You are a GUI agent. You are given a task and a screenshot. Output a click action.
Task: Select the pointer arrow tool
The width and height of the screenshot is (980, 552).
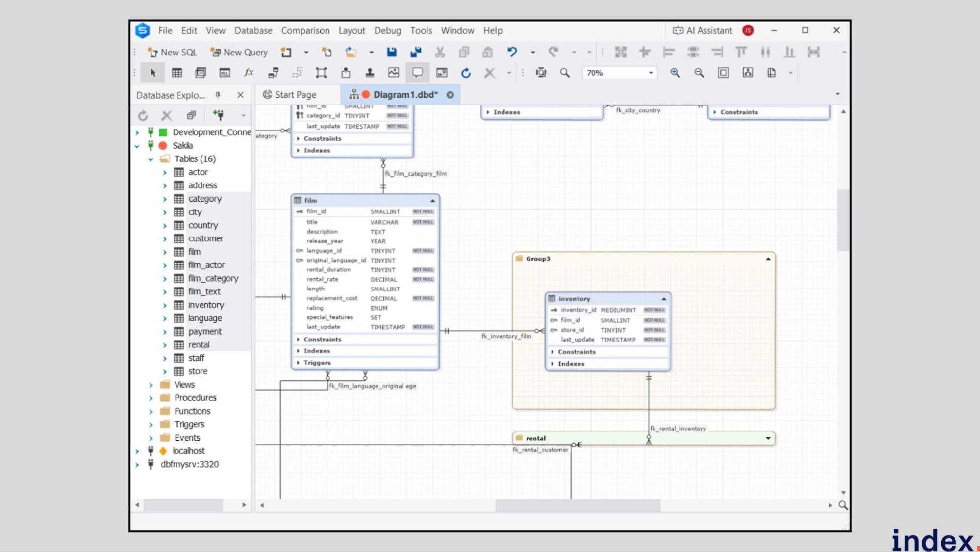152,73
